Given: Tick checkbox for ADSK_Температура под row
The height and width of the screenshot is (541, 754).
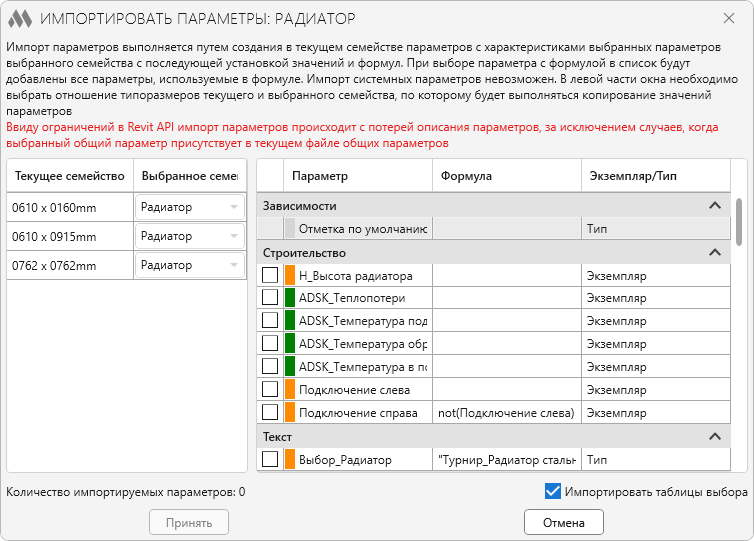Looking at the screenshot, I should pos(270,321).
